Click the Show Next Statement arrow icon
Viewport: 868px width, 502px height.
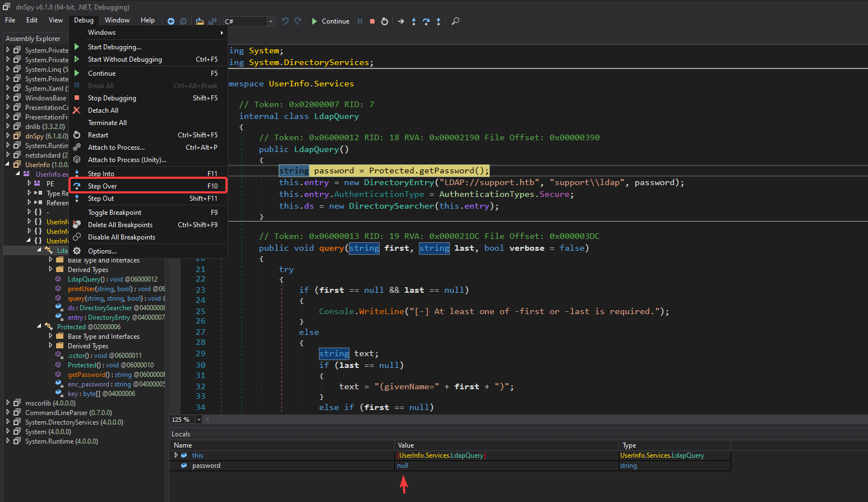(x=401, y=21)
